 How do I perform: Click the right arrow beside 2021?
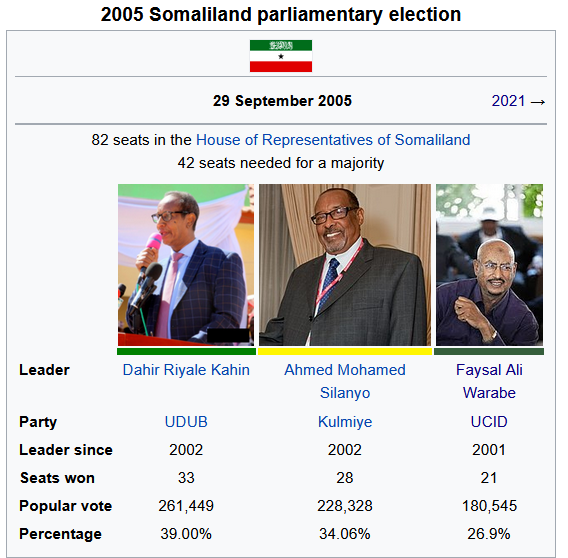click(x=538, y=102)
